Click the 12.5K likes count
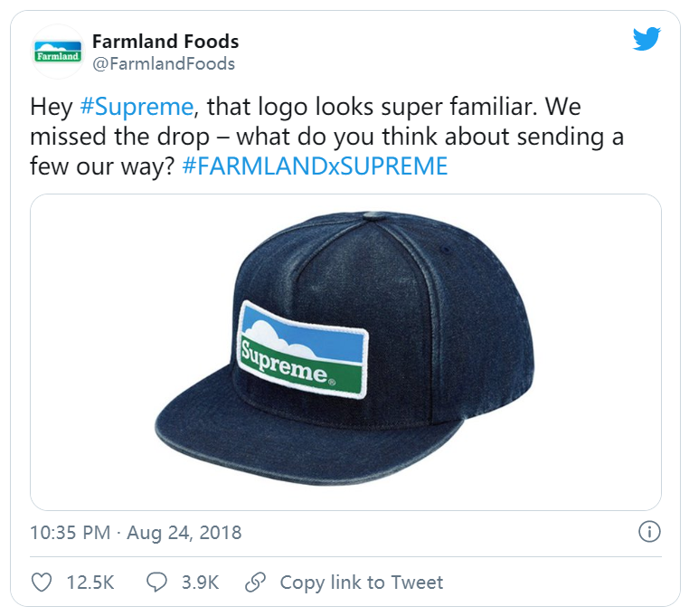The height and width of the screenshot is (616, 689). [90, 583]
